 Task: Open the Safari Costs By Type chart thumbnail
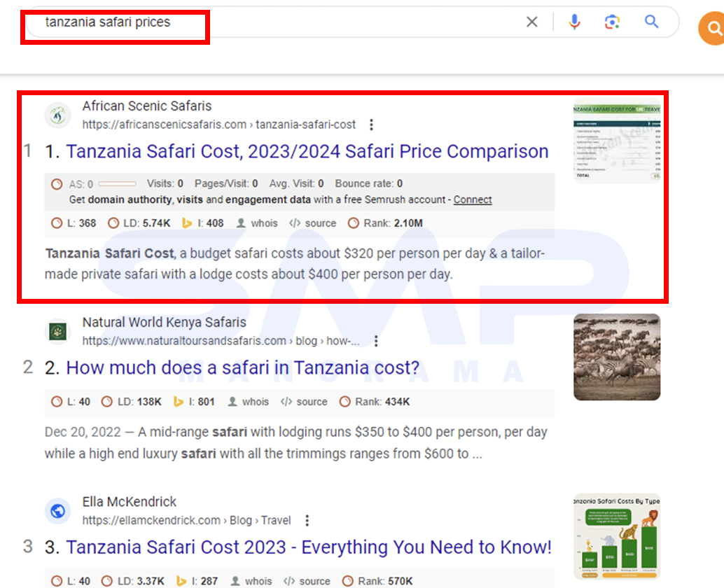(617, 537)
